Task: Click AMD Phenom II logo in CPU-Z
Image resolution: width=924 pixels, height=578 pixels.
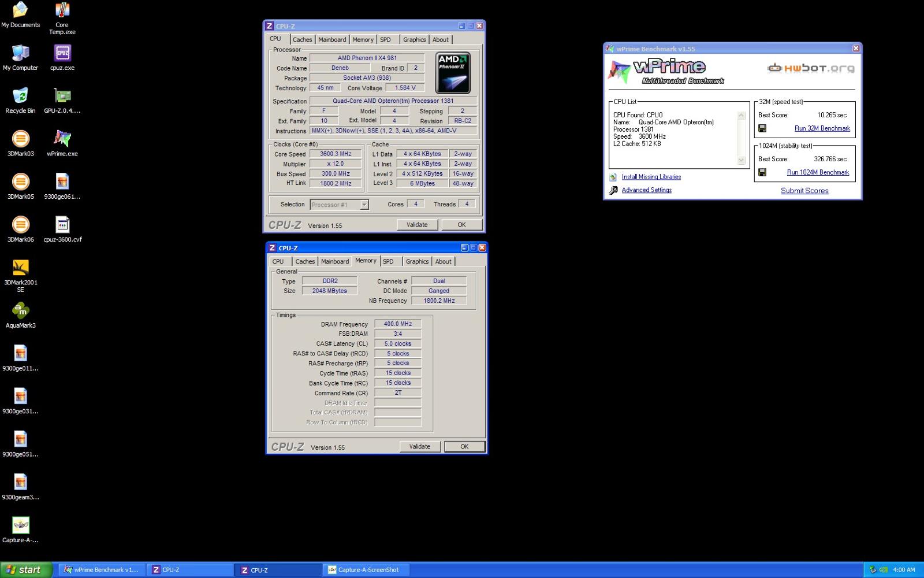Action: pyautogui.click(x=453, y=73)
